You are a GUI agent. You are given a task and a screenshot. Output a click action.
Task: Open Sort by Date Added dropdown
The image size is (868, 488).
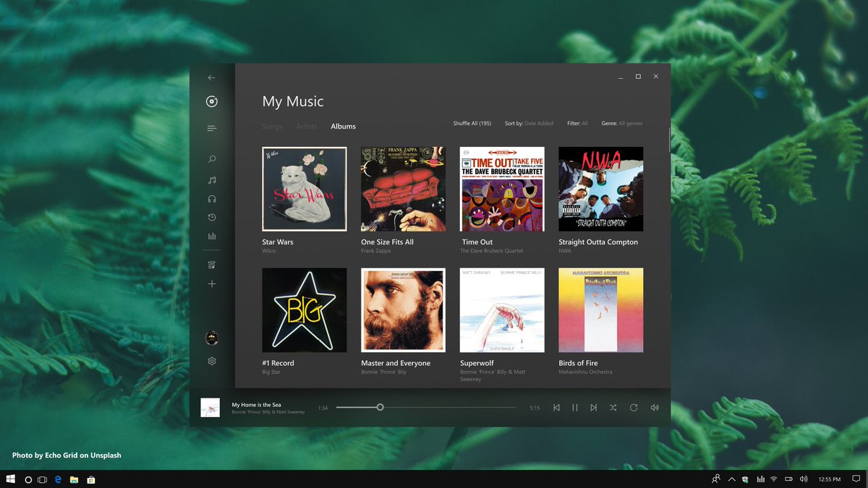point(529,124)
